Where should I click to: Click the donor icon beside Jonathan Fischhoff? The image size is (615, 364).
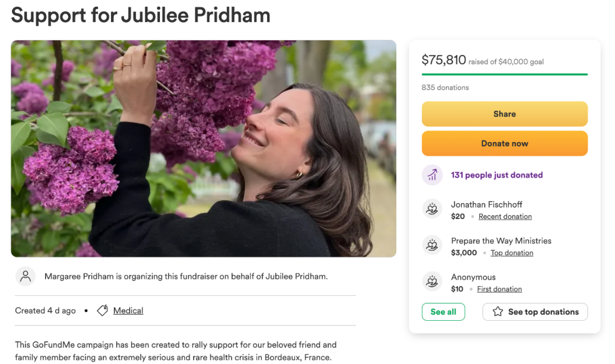(x=432, y=209)
